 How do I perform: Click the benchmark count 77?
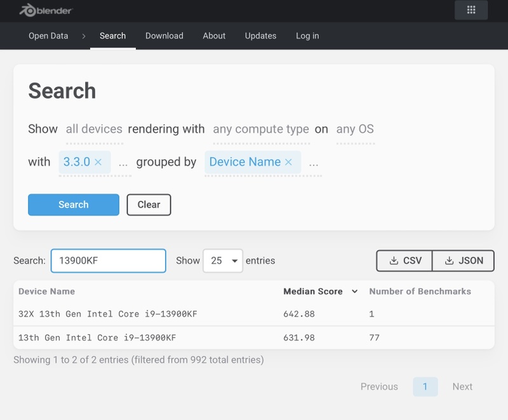[x=374, y=337]
